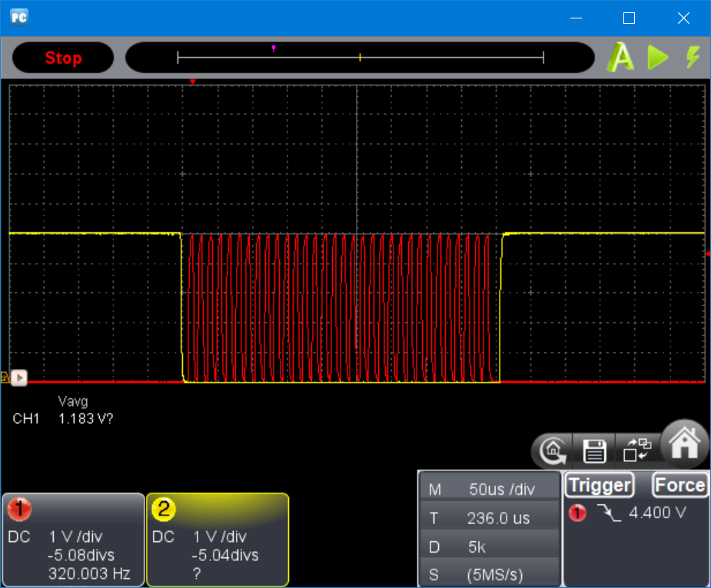
Task: Click the window switch/export icon
Action: pyautogui.click(x=636, y=450)
